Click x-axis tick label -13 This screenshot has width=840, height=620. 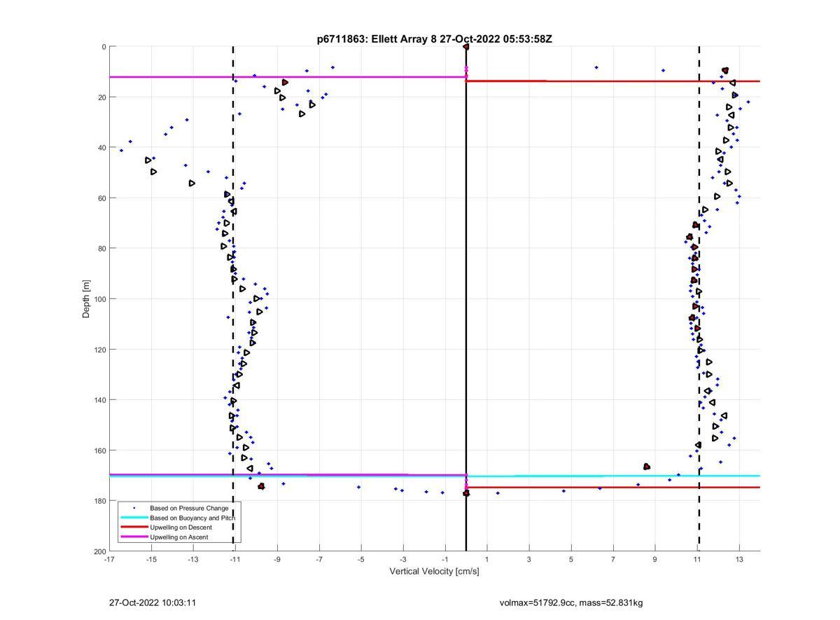[x=193, y=558]
